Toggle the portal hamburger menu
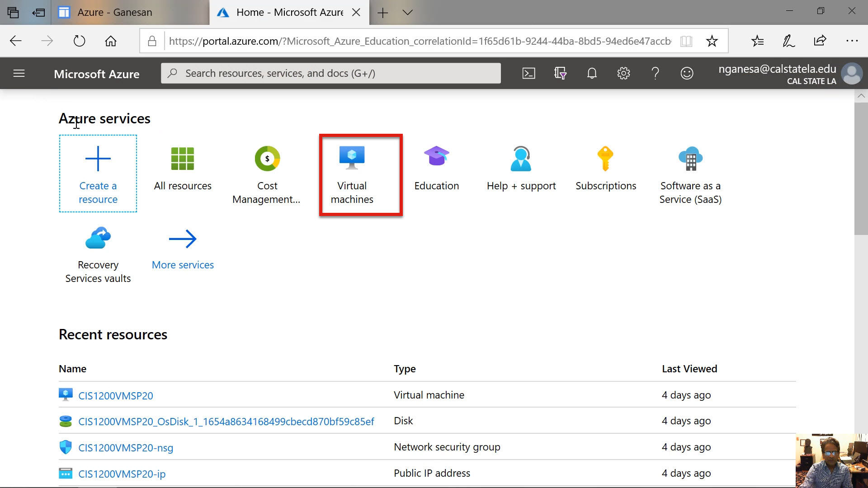The width and height of the screenshot is (868, 488). click(19, 73)
